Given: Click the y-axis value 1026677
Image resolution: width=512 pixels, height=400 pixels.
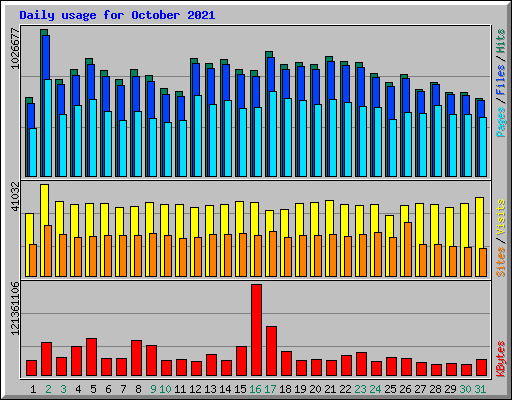Looking at the screenshot, I should click(15, 49).
